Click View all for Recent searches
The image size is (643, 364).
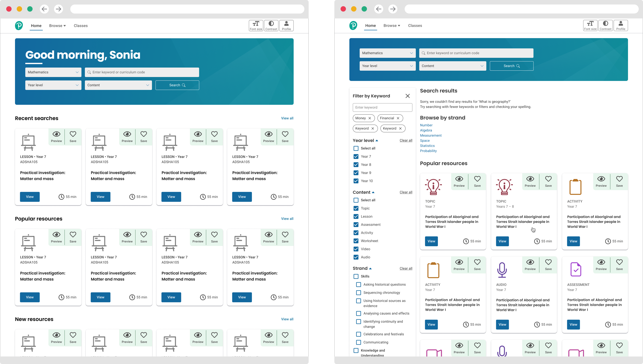[x=287, y=118]
